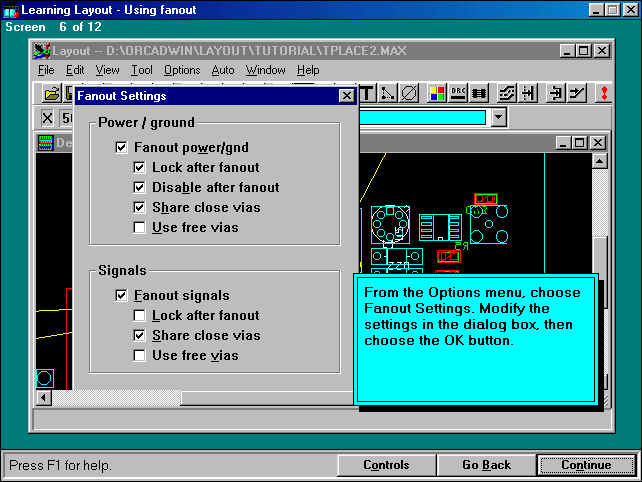The width and height of the screenshot is (642, 482).
Task: Select the circle-slash toolbar icon
Action: pos(409,94)
